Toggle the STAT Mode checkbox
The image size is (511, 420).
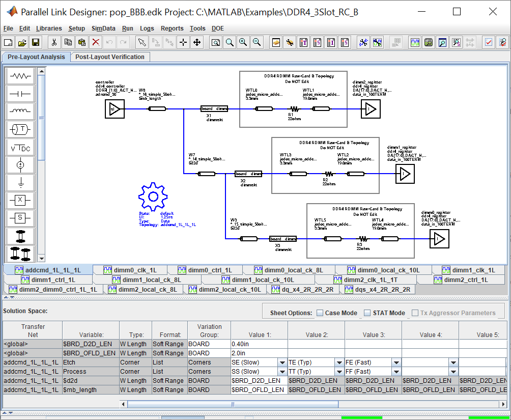point(367,313)
